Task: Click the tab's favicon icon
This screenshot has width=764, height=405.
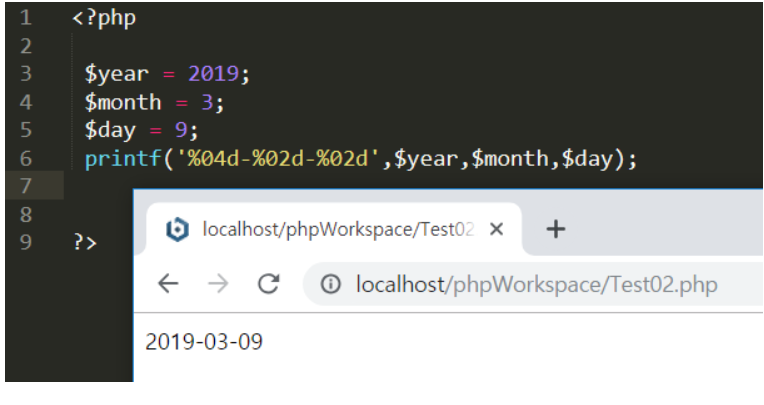Action: click(x=177, y=229)
